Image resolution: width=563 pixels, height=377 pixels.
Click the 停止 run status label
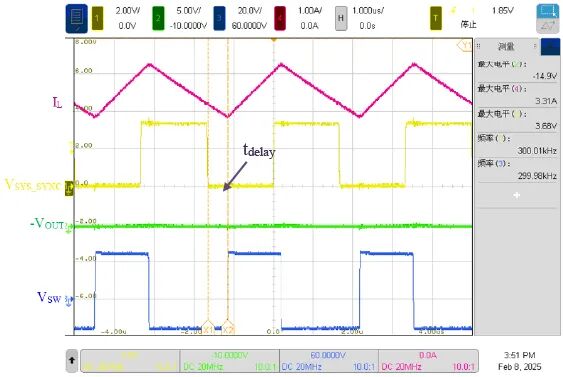point(469,25)
